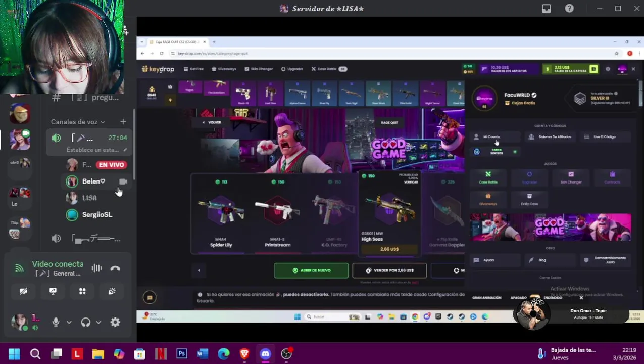Open the Giveaways menu item
This screenshot has height=364, width=644.
tap(224, 69)
